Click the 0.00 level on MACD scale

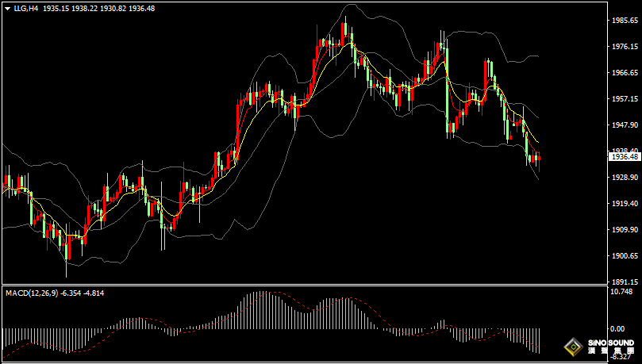pyautogui.click(x=617, y=328)
